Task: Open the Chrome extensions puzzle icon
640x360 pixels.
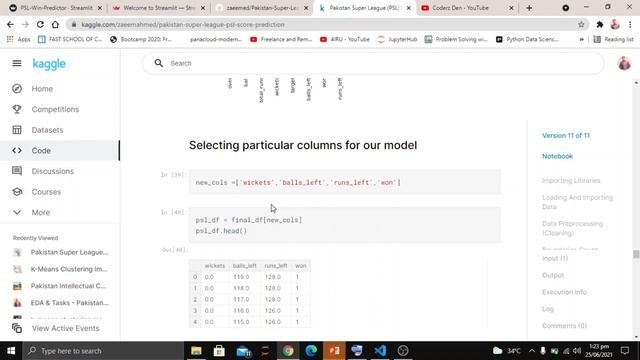Action: coord(600,24)
